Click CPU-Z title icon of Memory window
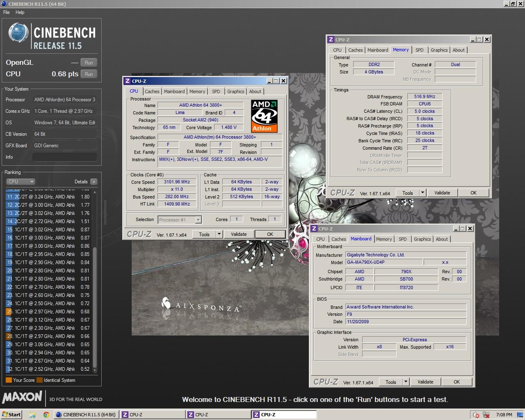The width and height of the screenshot is (525, 420). click(331, 40)
